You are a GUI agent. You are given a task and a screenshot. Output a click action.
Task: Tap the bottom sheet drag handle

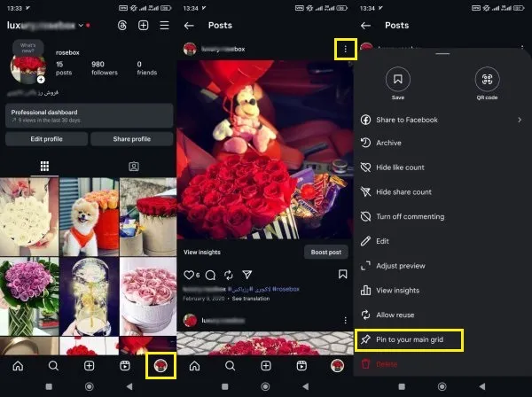point(442,53)
